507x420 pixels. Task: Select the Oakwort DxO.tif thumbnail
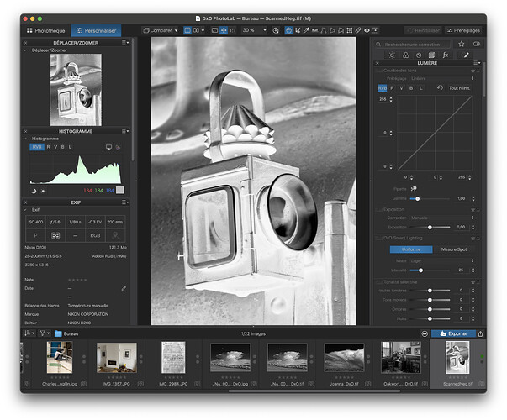point(401,358)
